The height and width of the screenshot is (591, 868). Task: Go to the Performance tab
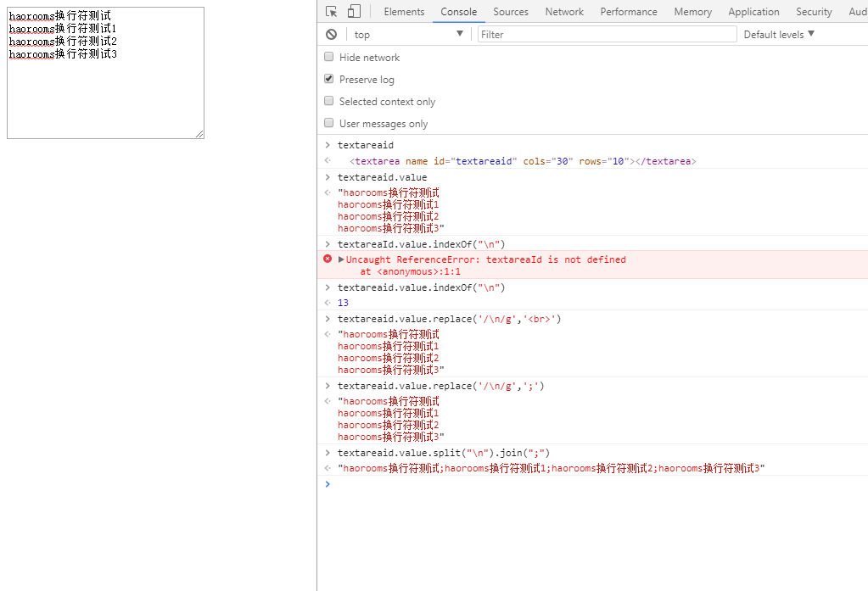click(x=629, y=12)
